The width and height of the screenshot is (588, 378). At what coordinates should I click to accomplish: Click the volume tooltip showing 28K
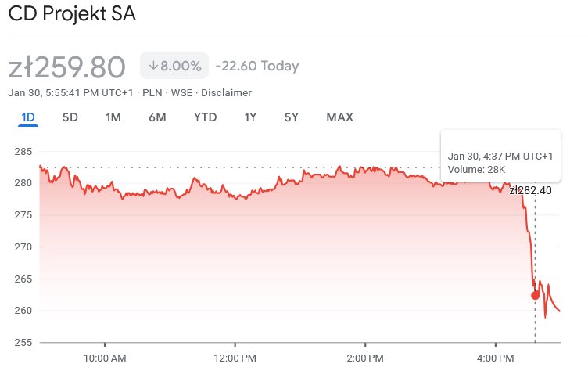500,156
